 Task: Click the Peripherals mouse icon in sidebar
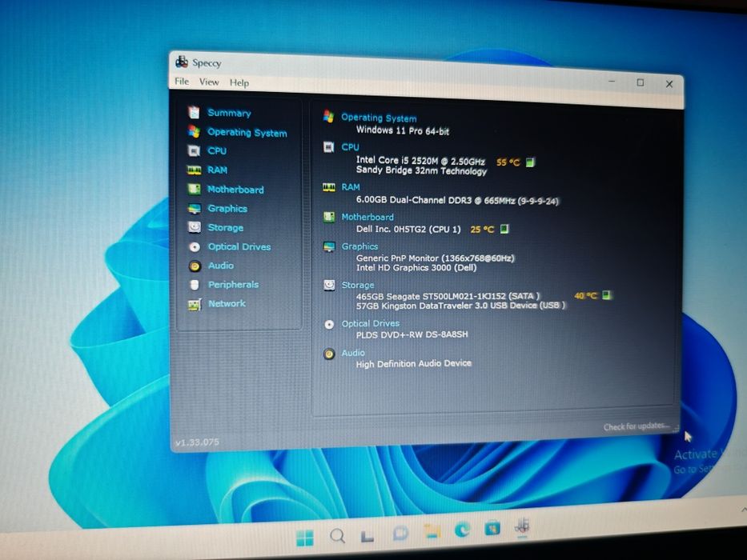pyautogui.click(x=194, y=285)
